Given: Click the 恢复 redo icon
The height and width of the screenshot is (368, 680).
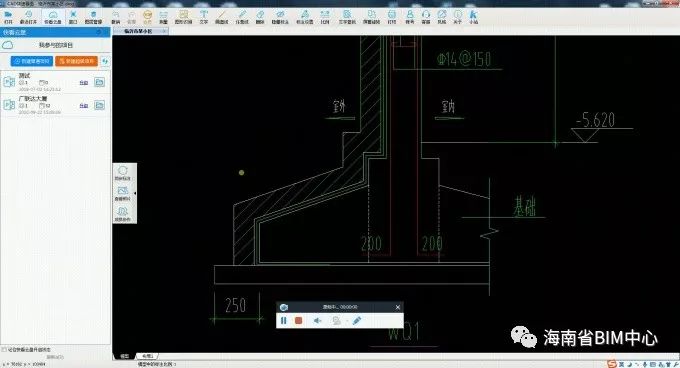Looking at the screenshot, I should point(131,17).
